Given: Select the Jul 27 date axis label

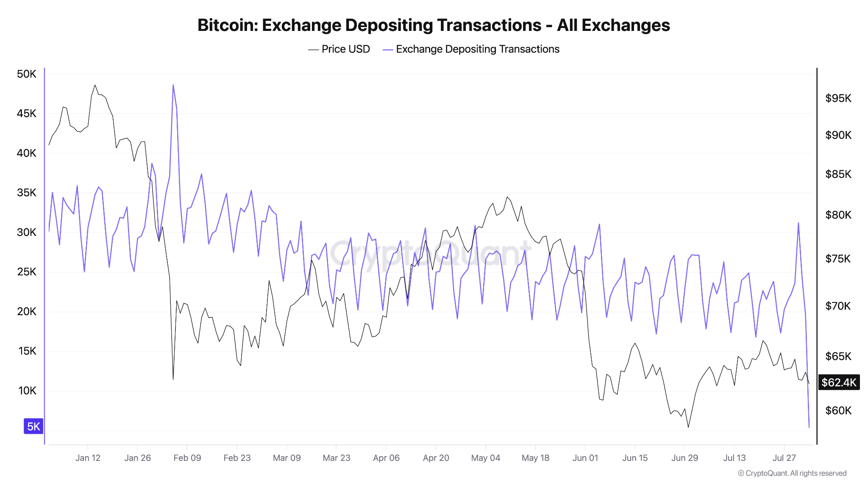Looking at the screenshot, I should coord(784,458).
